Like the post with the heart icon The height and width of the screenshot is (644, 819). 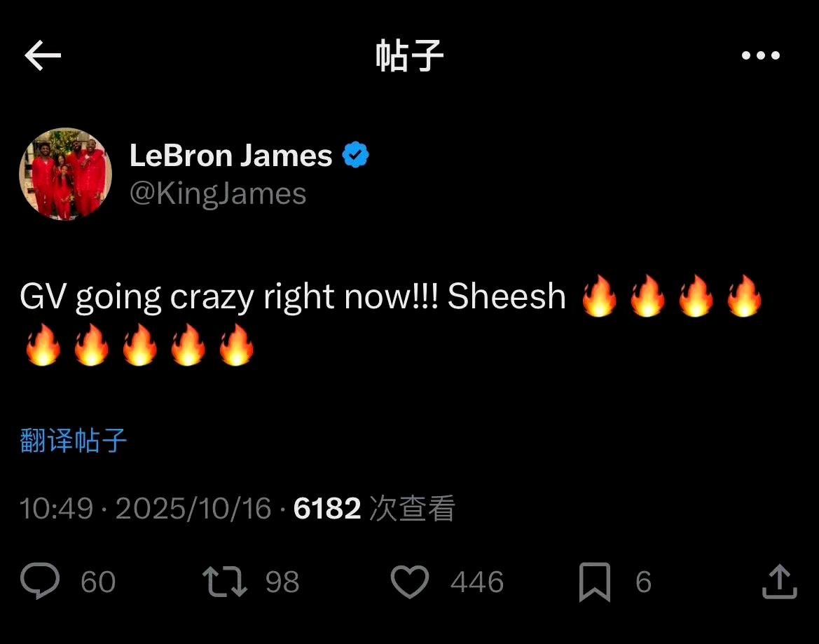point(410,582)
